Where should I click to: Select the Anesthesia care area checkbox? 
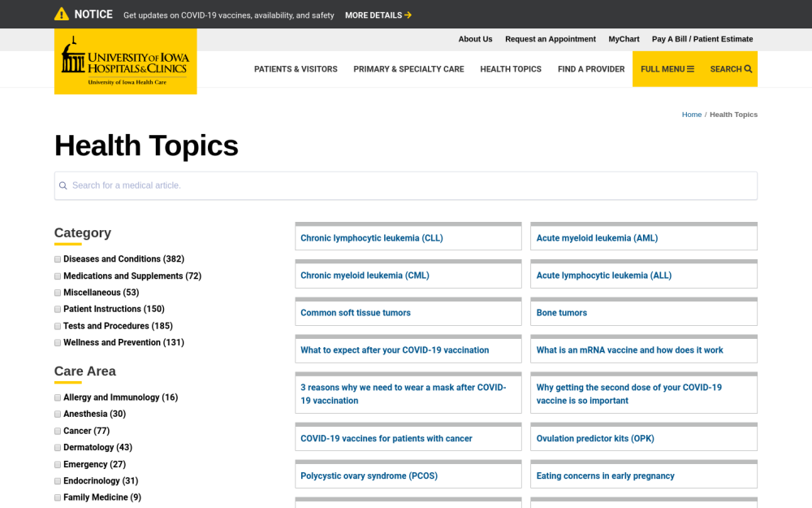coord(57,414)
